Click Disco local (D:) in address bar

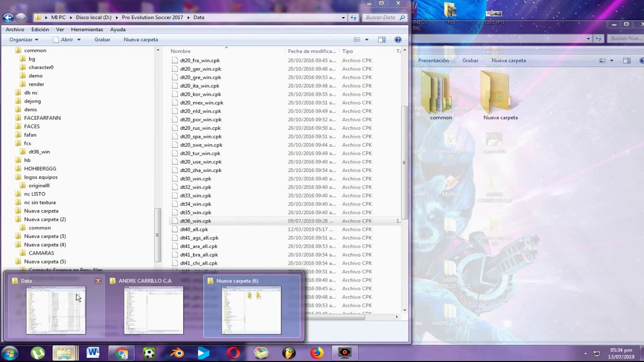click(94, 18)
